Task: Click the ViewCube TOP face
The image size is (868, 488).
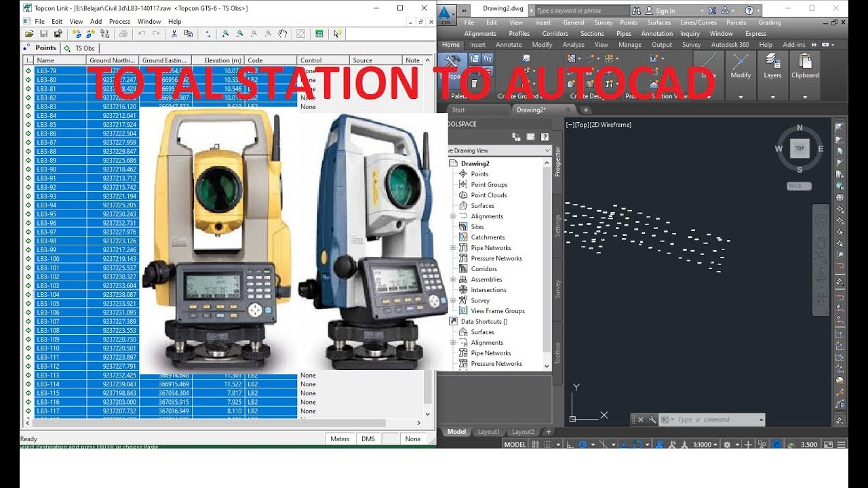Action: [800, 148]
